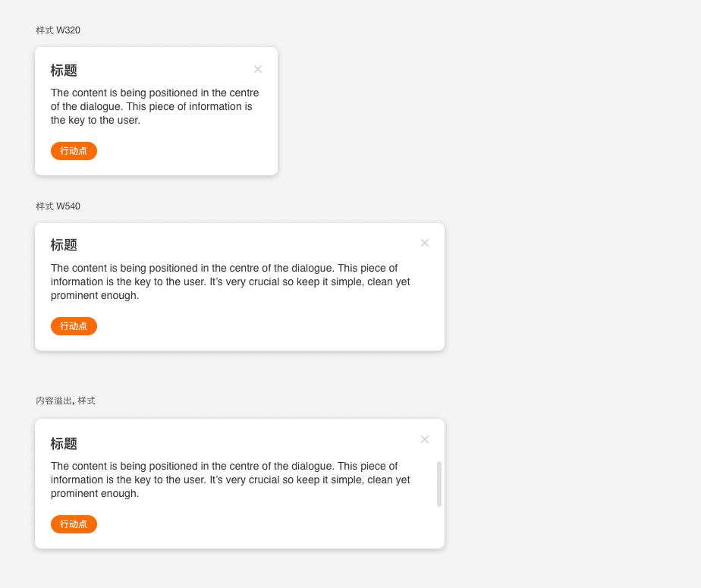Click 'prominent enough.' line in overflow dialog
Image resolution: width=701 pixels, height=588 pixels.
(x=95, y=493)
